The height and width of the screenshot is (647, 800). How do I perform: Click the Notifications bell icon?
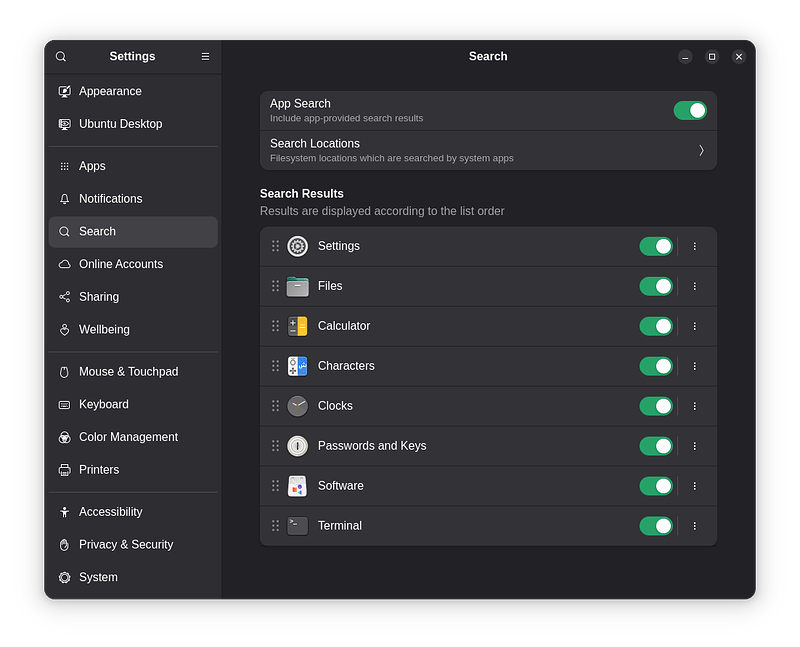point(64,199)
